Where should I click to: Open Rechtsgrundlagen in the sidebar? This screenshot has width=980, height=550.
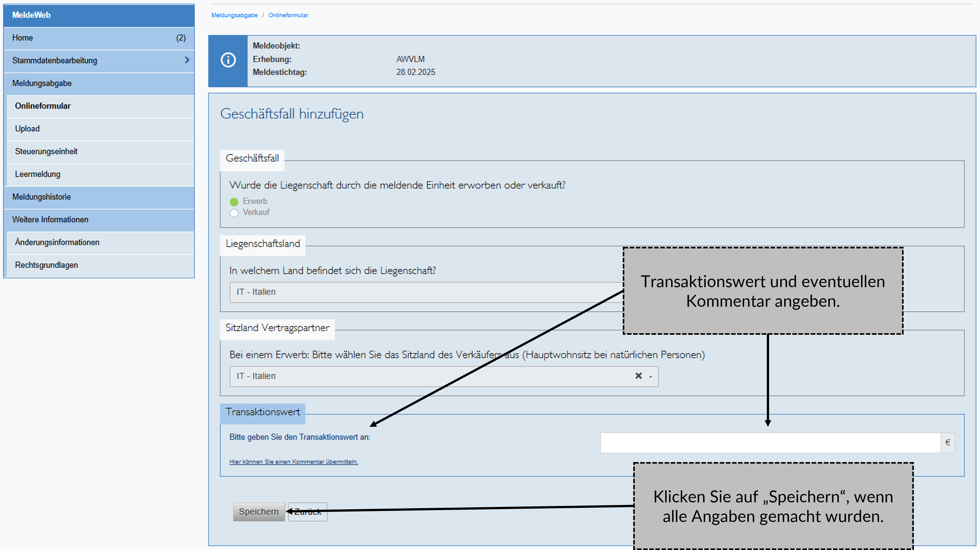click(46, 265)
